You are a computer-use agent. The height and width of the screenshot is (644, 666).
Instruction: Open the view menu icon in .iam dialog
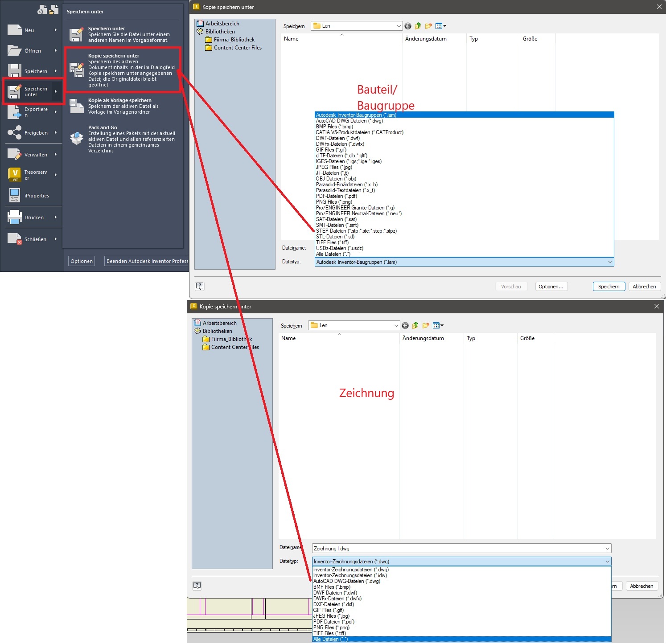[x=440, y=26]
